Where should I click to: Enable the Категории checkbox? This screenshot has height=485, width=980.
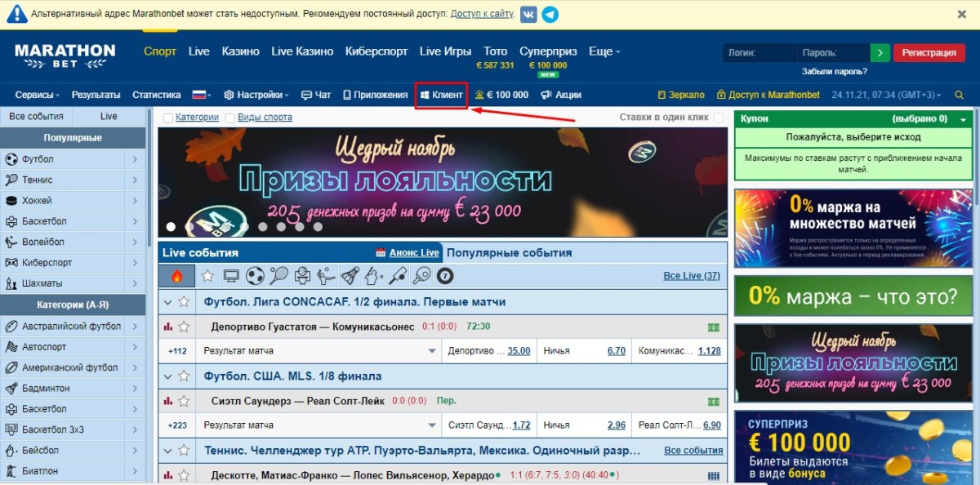168,118
